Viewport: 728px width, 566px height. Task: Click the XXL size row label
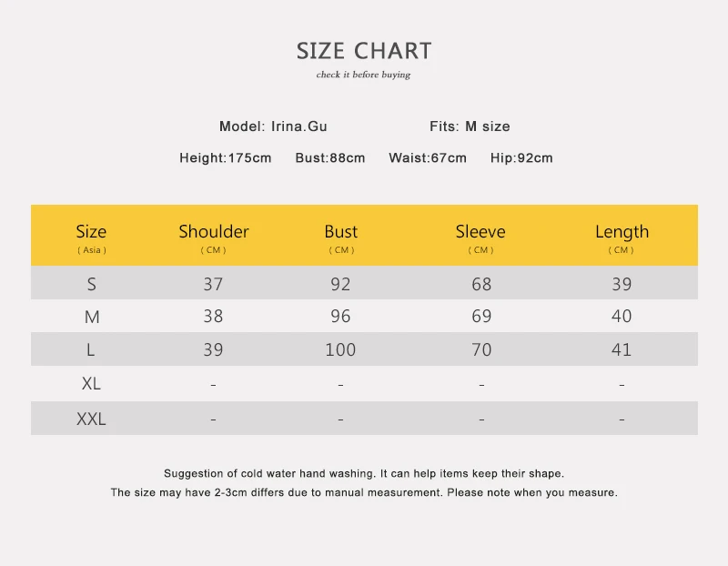pyautogui.click(x=91, y=419)
